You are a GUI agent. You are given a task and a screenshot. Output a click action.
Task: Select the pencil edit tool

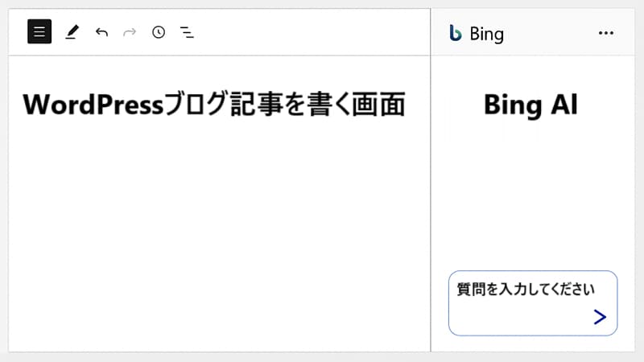72,32
